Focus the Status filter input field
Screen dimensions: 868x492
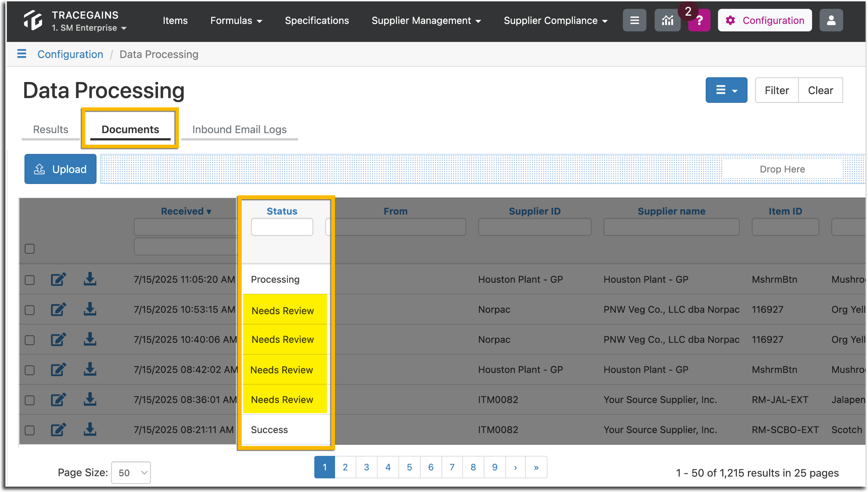click(x=282, y=227)
